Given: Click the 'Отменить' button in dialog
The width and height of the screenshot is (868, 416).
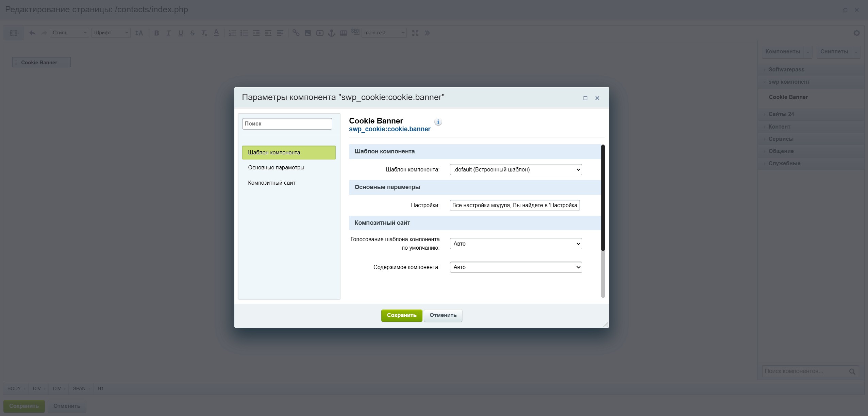Looking at the screenshot, I should point(443,315).
